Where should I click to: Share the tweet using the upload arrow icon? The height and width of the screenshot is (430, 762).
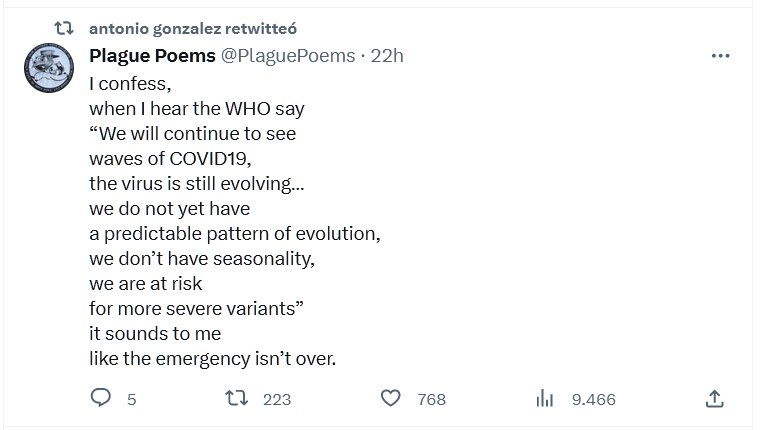714,399
